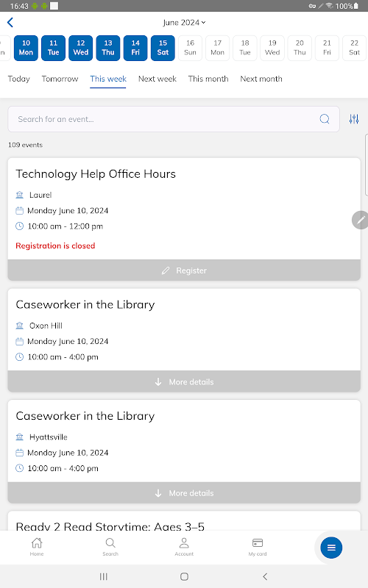Open the Next week tab
The height and width of the screenshot is (588, 368).
[x=158, y=79]
